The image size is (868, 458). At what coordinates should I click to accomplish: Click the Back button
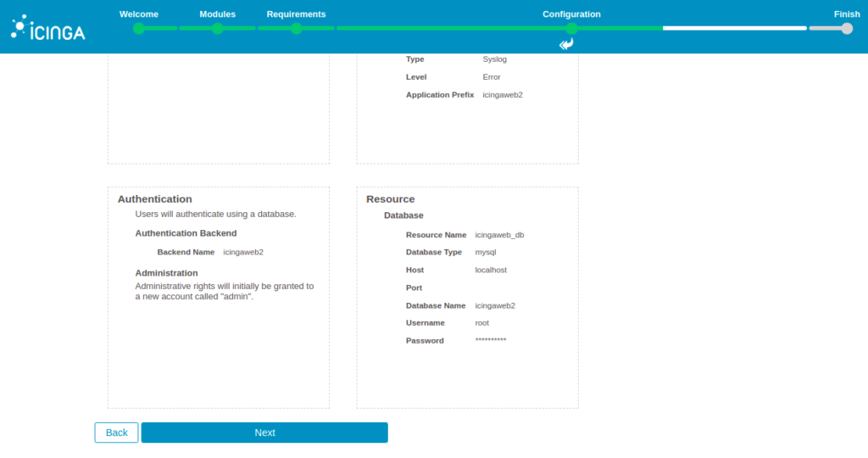(116, 433)
